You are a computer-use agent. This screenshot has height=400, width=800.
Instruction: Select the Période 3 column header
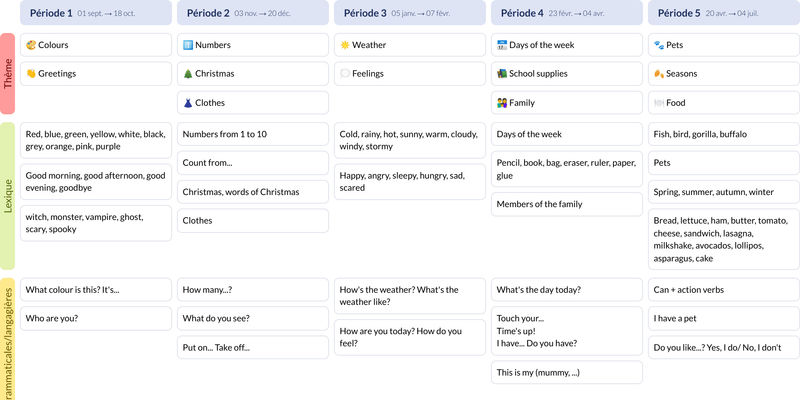coord(408,13)
